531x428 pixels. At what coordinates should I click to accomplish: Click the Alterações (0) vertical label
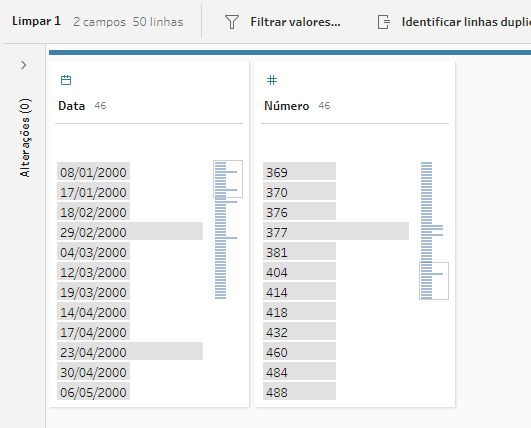[x=25, y=138]
